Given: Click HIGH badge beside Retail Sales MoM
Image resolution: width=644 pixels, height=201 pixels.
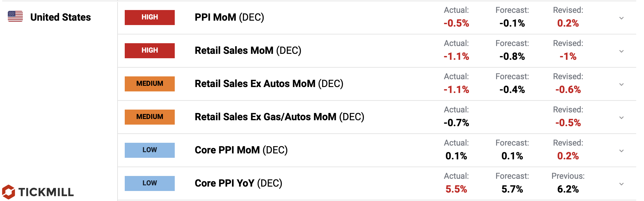Looking at the screenshot, I should point(150,51).
